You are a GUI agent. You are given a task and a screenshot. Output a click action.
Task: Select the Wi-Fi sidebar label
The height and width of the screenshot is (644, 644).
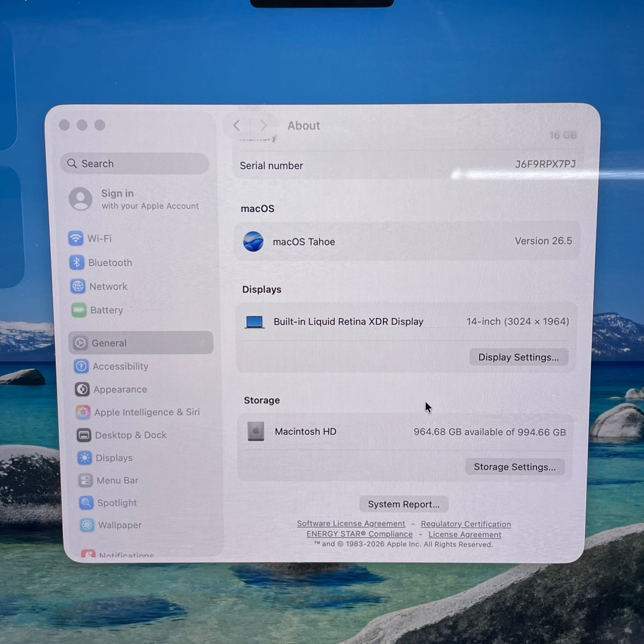tap(99, 238)
